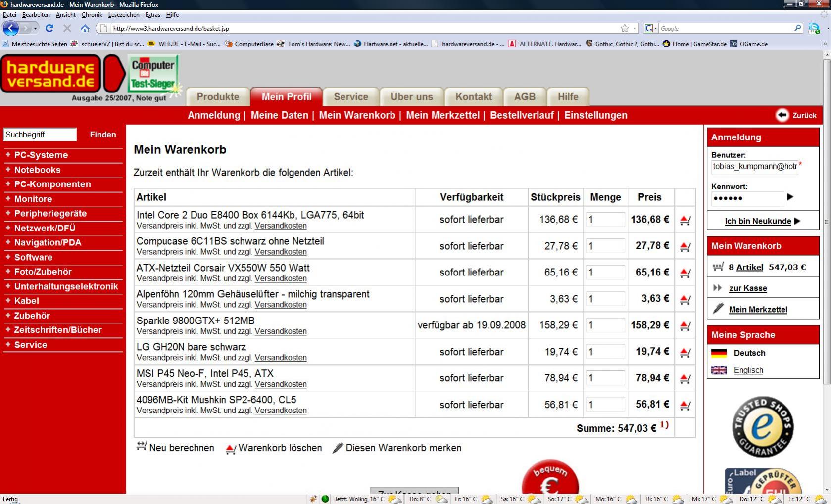Open Einstellungen in the profile submenu
Image resolution: width=831 pixels, height=504 pixels.
(x=595, y=115)
